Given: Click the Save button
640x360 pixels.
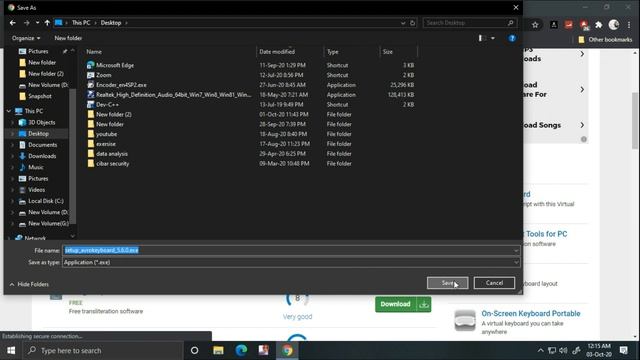Looking at the screenshot, I should tap(447, 283).
